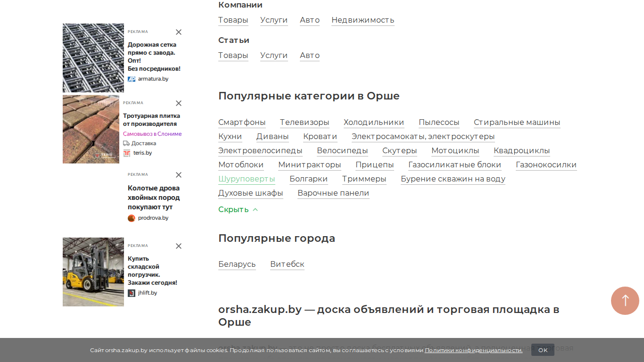Screen dimensions: 644x362
Task: Browse the Мотоблоки category
Action: [x=241, y=165]
